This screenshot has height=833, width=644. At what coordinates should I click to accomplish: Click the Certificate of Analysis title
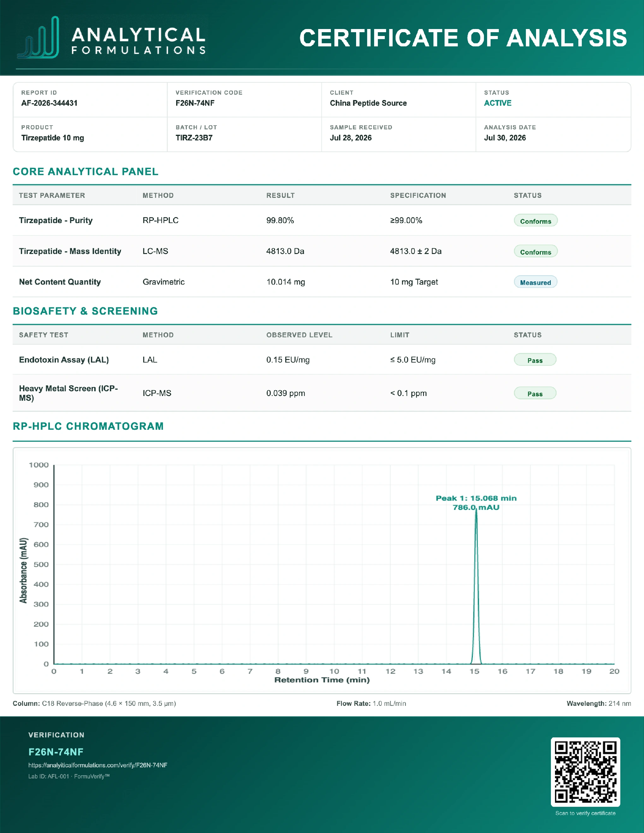coord(463,38)
